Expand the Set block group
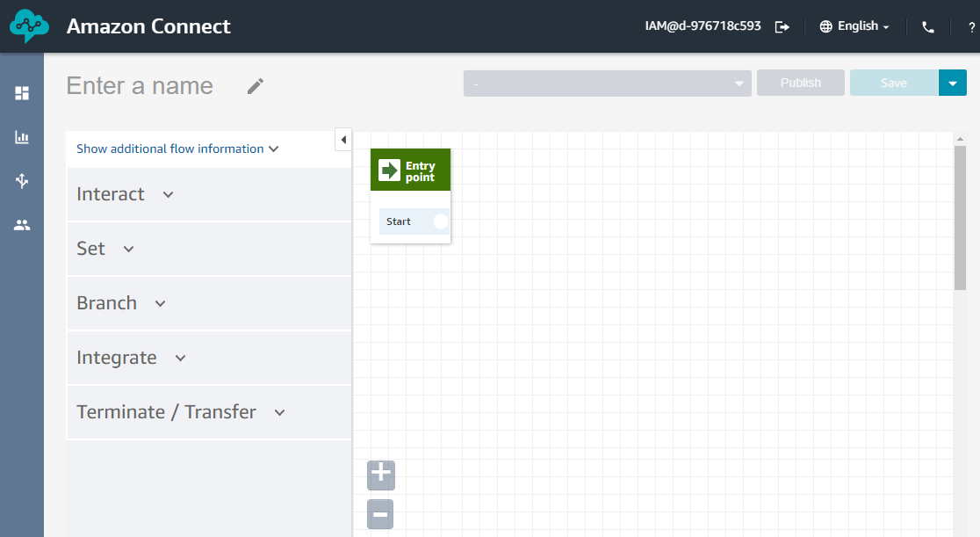This screenshot has width=980, height=537. (x=209, y=249)
